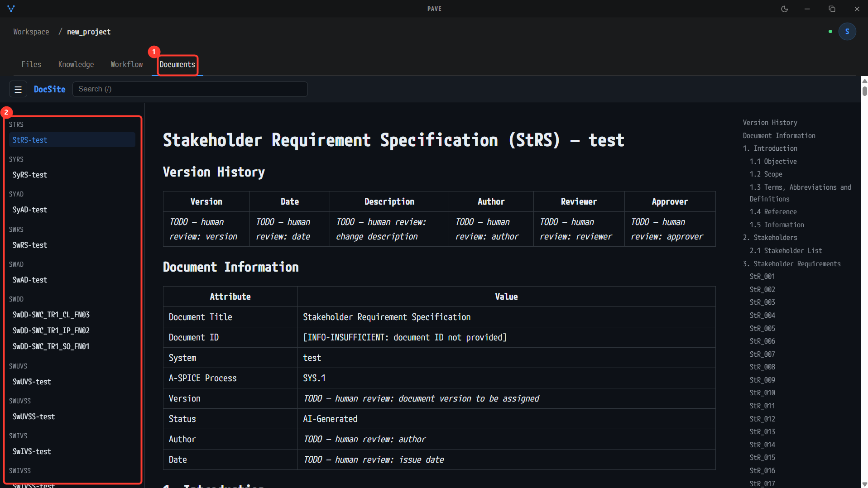Click the Reviewer column header
This screenshot has height=488, width=868.
click(579, 201)
